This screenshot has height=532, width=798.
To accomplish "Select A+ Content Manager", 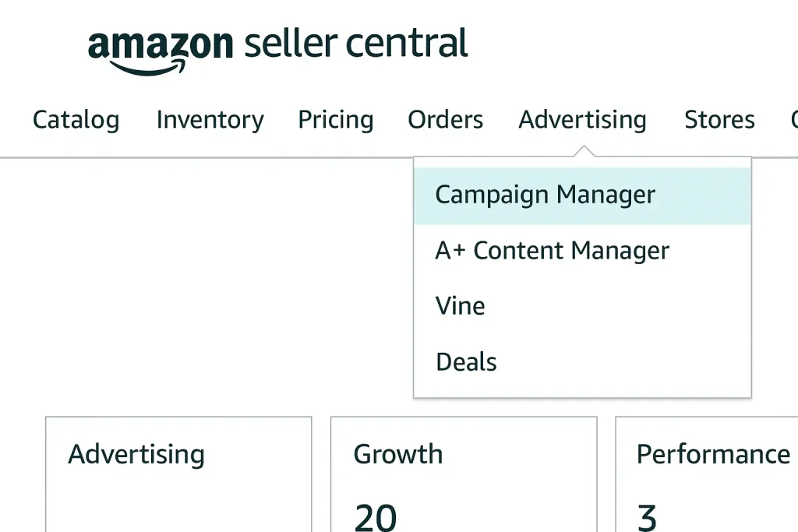I will click(552, 251).
